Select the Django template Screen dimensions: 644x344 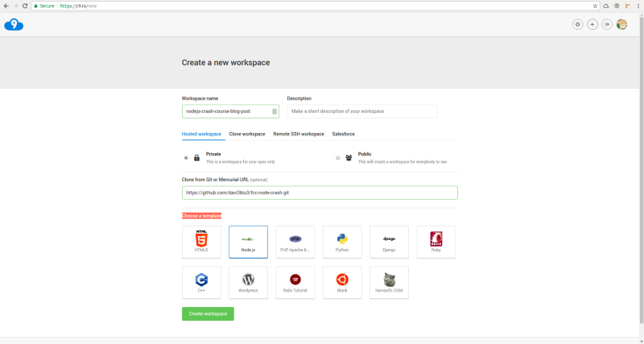click(x=389, y=242)
